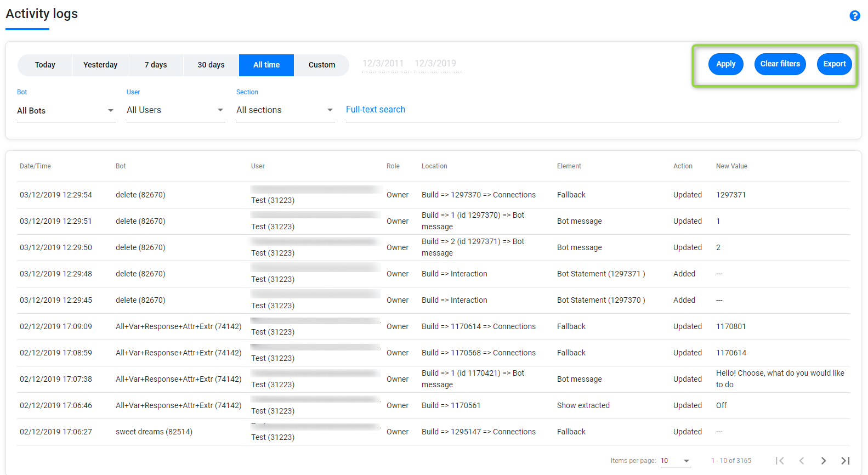The width and height of the screenshot is (868, 475).
Task: Click the Bot column header
Action: (121, 166)
